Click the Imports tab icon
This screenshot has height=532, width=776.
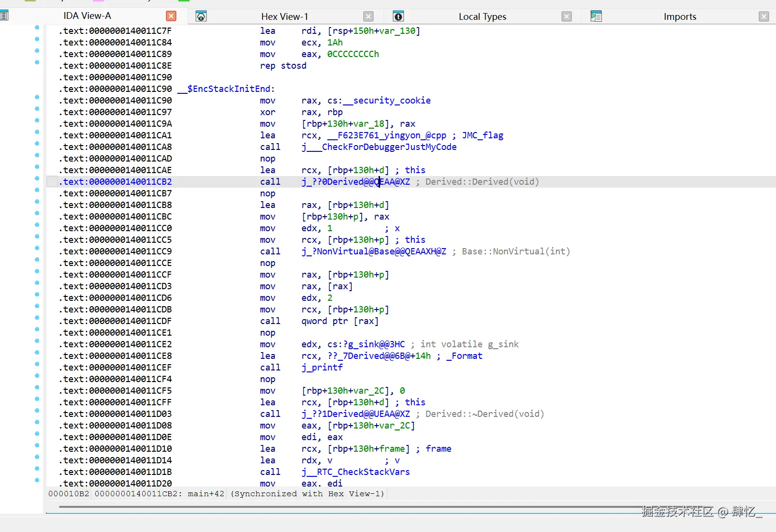[596, 16]
